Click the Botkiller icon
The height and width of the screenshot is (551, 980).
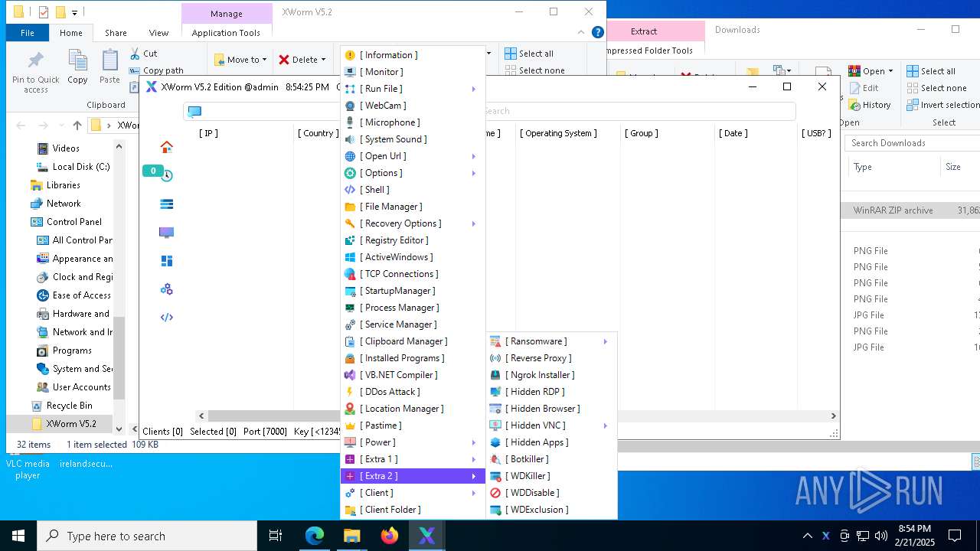495,459
